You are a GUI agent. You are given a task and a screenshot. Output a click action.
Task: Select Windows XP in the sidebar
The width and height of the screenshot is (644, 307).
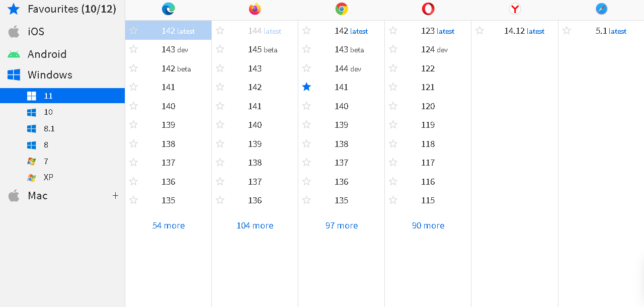pos(48,177)
